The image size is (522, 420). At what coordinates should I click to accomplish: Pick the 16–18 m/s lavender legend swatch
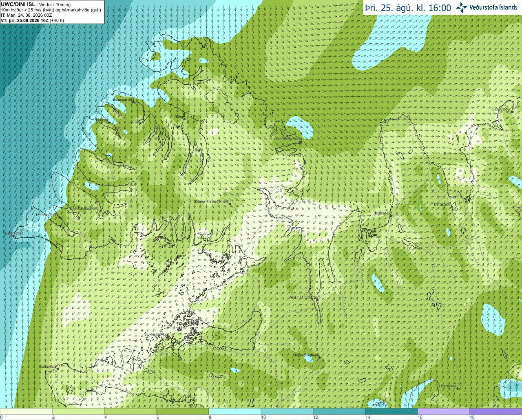point(444,411)
